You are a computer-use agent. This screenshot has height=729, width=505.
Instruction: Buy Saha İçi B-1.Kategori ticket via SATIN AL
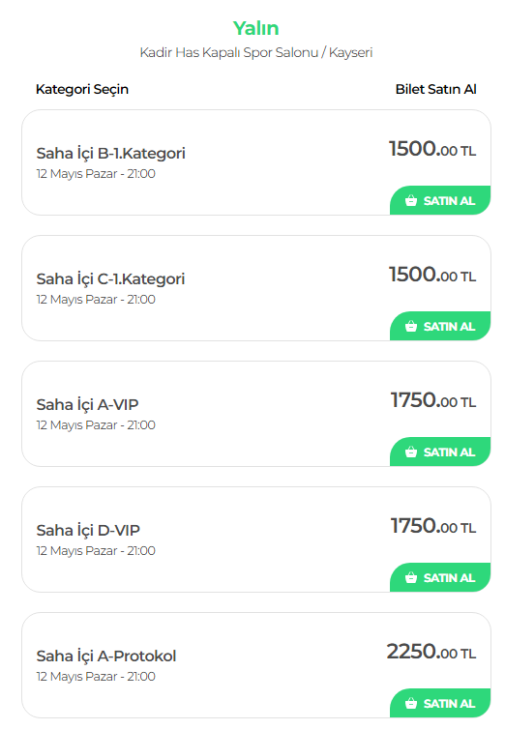click(x=440, y=200)
